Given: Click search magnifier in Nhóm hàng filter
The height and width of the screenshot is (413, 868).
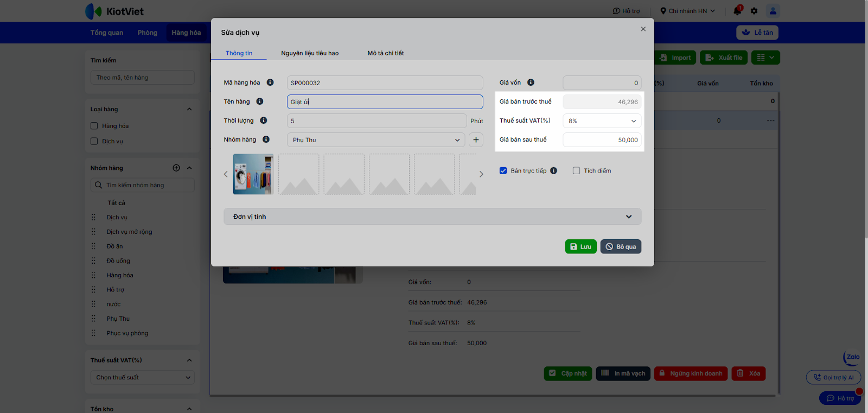Looking at the screenshot, I should click(x=98, y=185).
